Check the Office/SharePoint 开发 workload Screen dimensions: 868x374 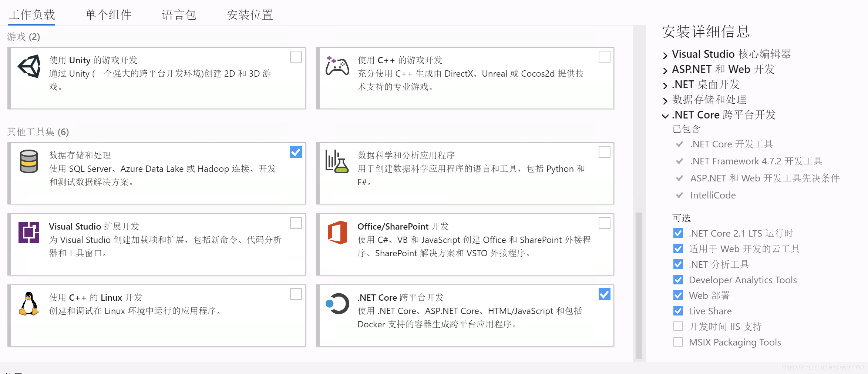point(605,223)
